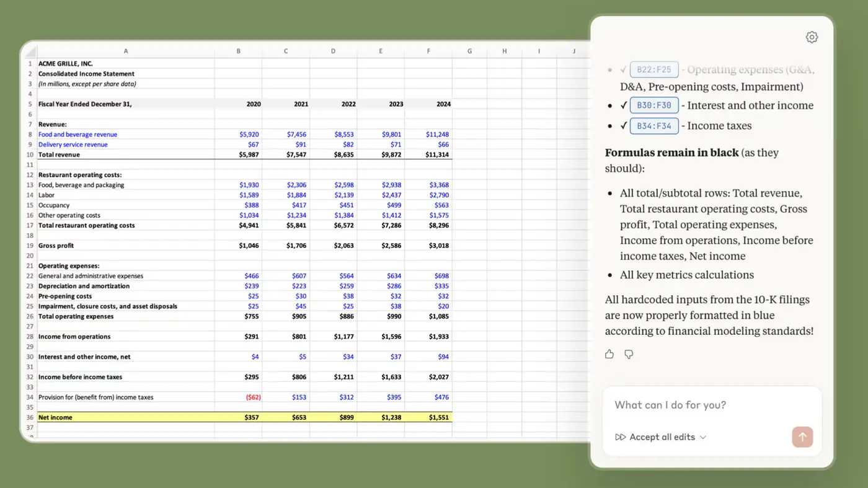868x488 pixels.
Task: Click the B34:F34 cell range chip
Action: click(654, 126)
